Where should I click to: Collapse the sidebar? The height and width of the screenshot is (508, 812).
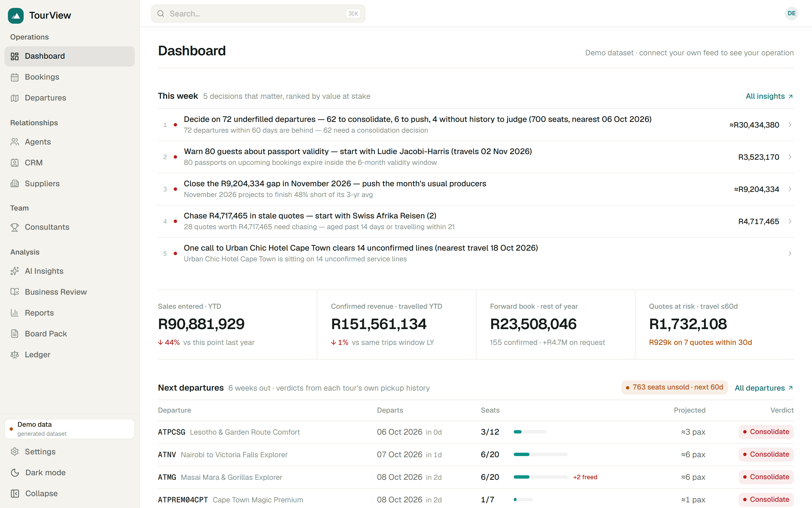(x=69, y=493)
